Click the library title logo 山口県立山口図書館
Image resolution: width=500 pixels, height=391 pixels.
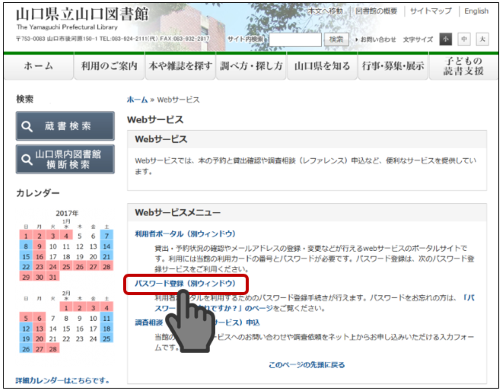(x=82, y=14)
